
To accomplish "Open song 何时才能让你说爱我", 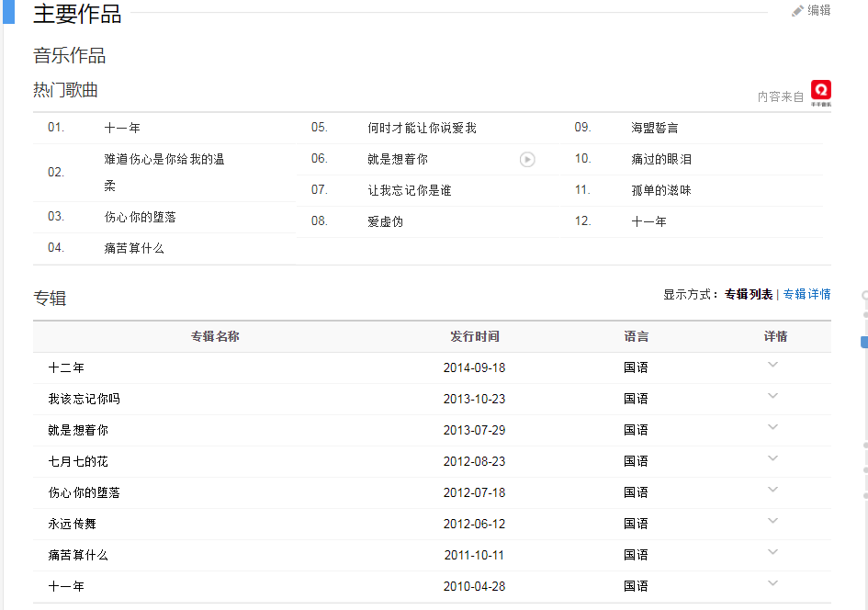I will (x=422, y=128).
